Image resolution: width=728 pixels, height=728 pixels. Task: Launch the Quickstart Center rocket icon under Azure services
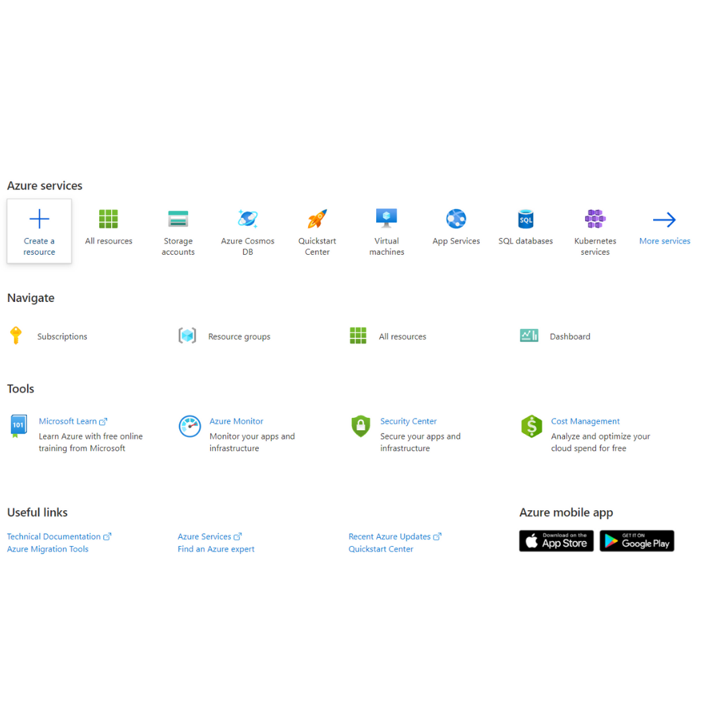(317, 218)
